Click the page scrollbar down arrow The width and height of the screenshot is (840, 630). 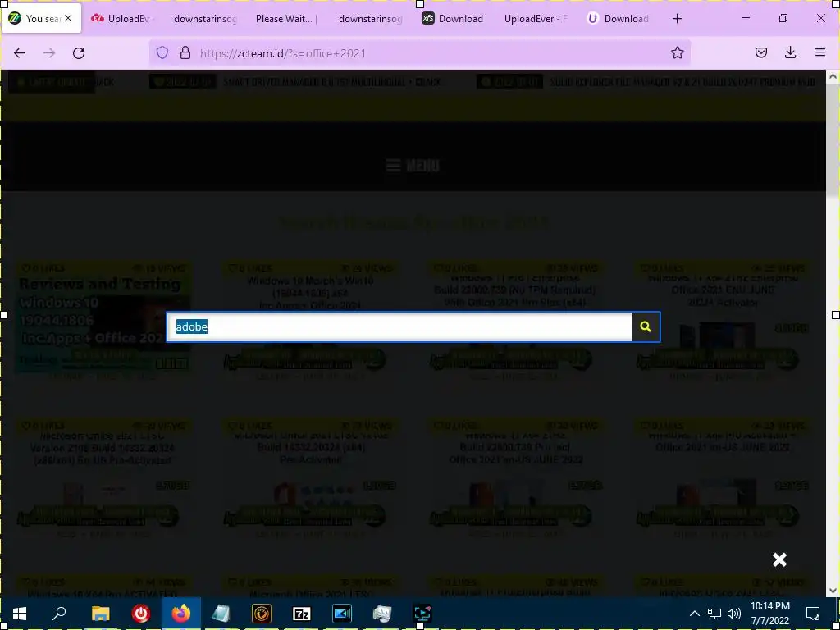pos(833,591)
